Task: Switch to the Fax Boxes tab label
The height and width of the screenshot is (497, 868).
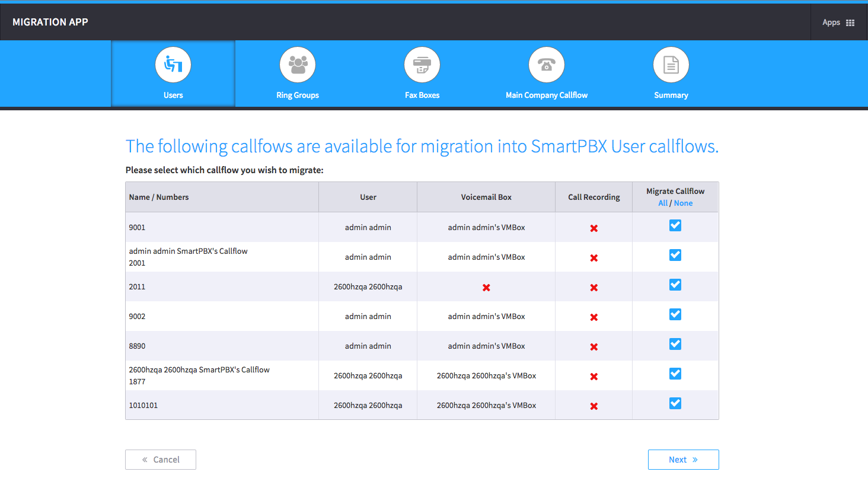Action: click(422, 95)
